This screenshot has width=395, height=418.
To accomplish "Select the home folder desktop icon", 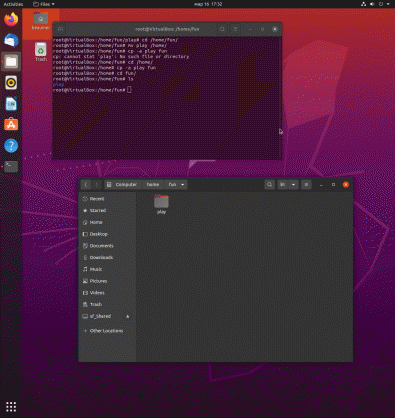I will click(x=41, y=21).
